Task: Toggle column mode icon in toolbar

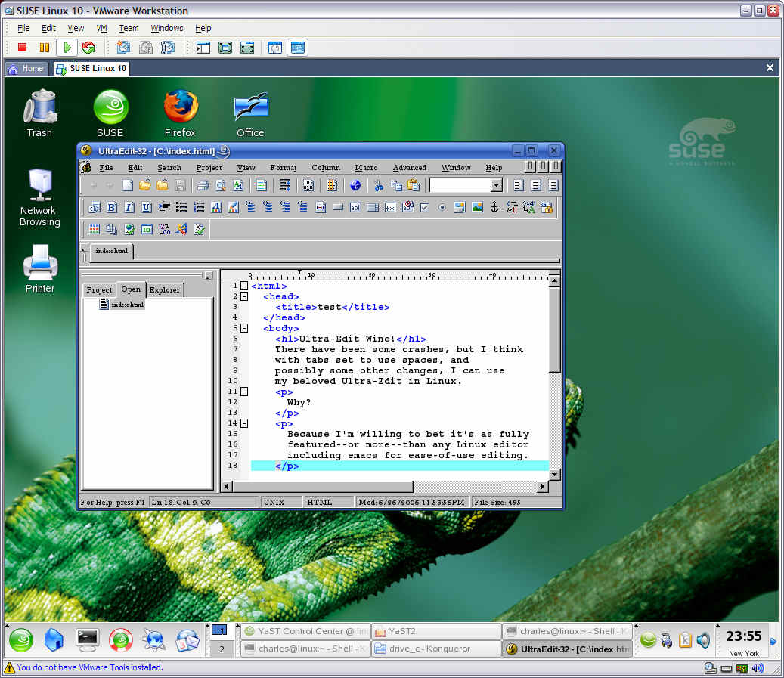Action: pos(331,185)
